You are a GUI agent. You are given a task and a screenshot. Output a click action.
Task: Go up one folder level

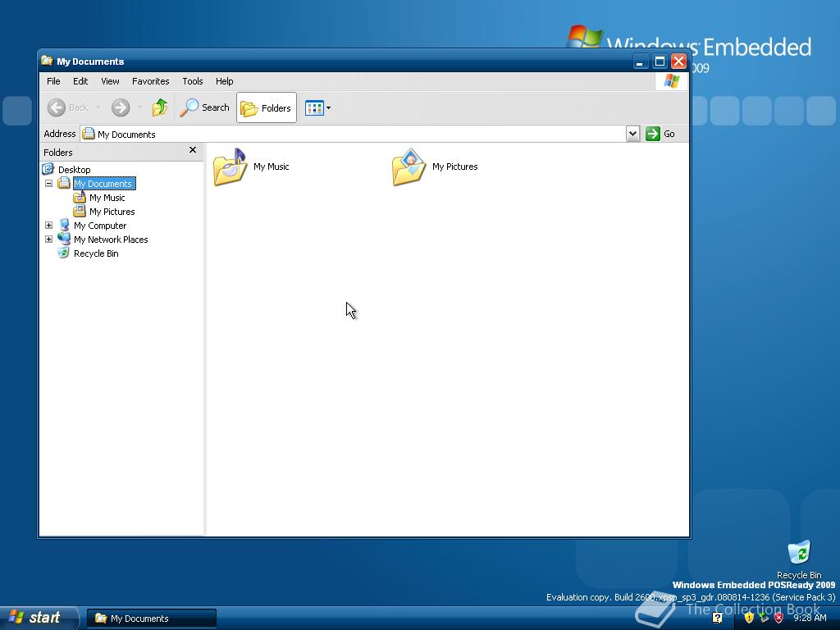pyautogui.click(x=160, y=107)
